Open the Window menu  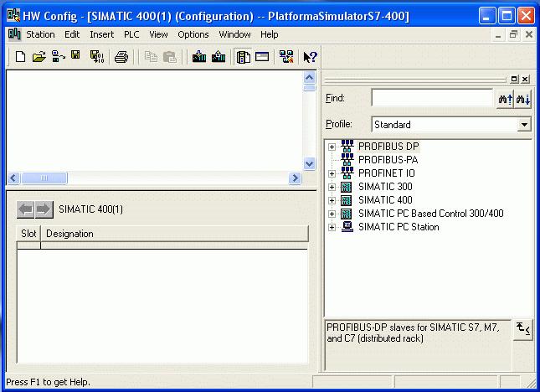(x=235, y=34)
